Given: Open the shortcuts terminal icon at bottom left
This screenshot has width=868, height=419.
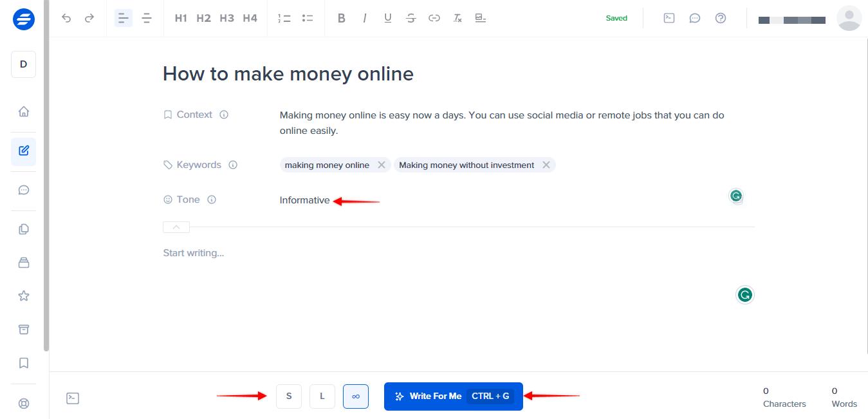Looking at the screenshot, I should [73, 398].
